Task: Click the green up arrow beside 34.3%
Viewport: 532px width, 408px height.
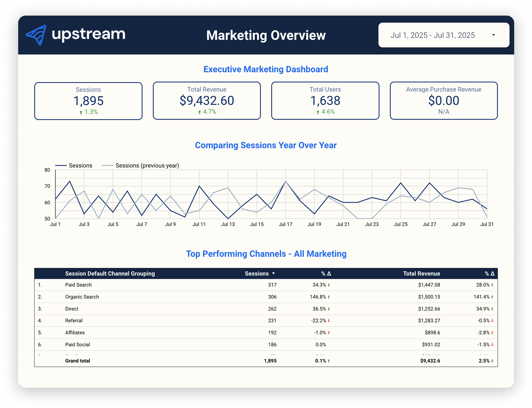Action: point(329,285)
